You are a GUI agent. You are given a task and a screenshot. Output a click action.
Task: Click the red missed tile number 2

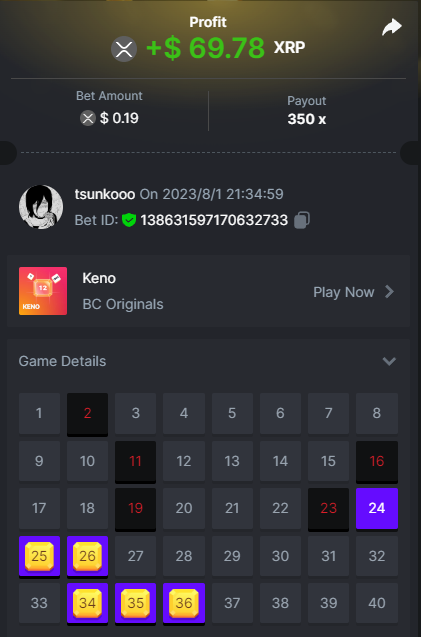[x=87, y=414]
